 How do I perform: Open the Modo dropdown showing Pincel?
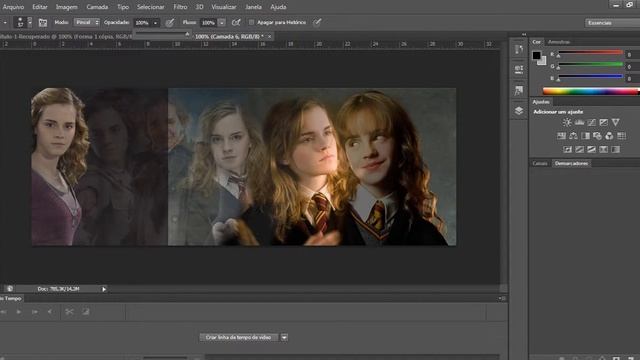pos(87,22)
